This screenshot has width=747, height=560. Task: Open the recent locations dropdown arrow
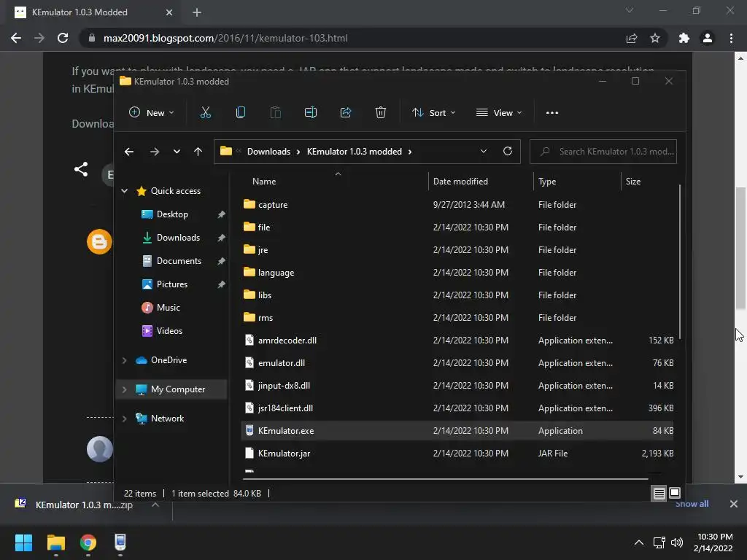(177, 152)
